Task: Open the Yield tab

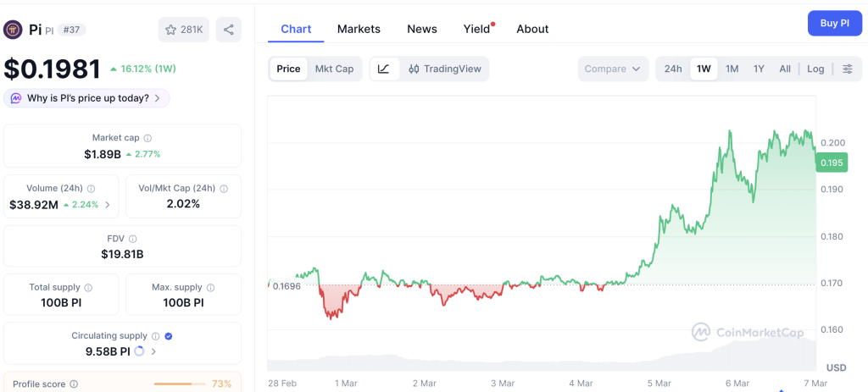Action: pyautogui.click(x=476, y=30)
